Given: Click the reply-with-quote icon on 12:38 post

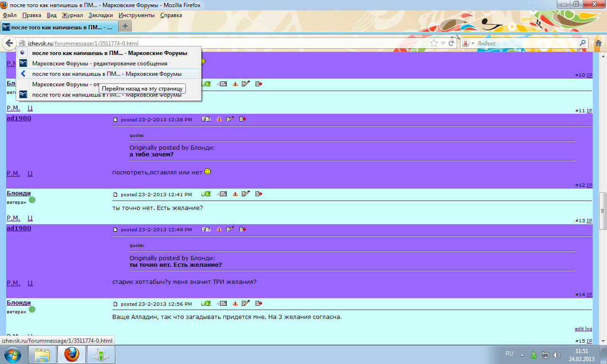Looking at the screenshot, I should pyautogui.click(x=206, y=119).
